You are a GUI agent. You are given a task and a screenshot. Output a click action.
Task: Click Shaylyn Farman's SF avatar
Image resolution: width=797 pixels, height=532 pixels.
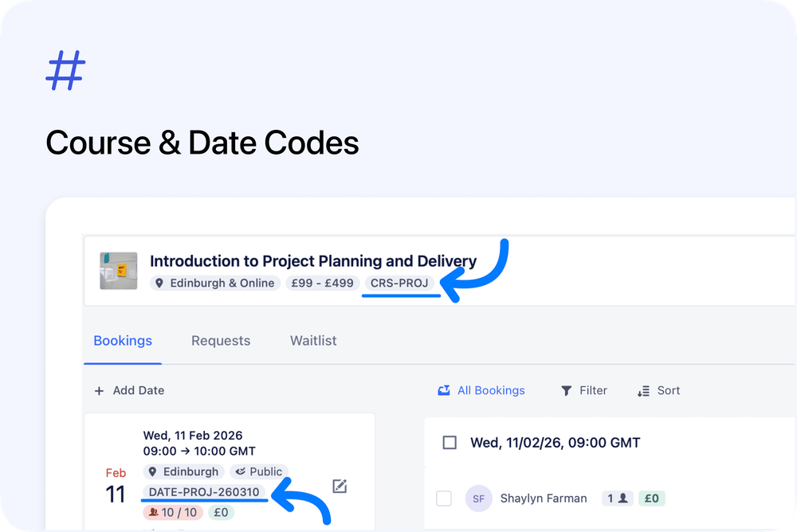[478, 498]
